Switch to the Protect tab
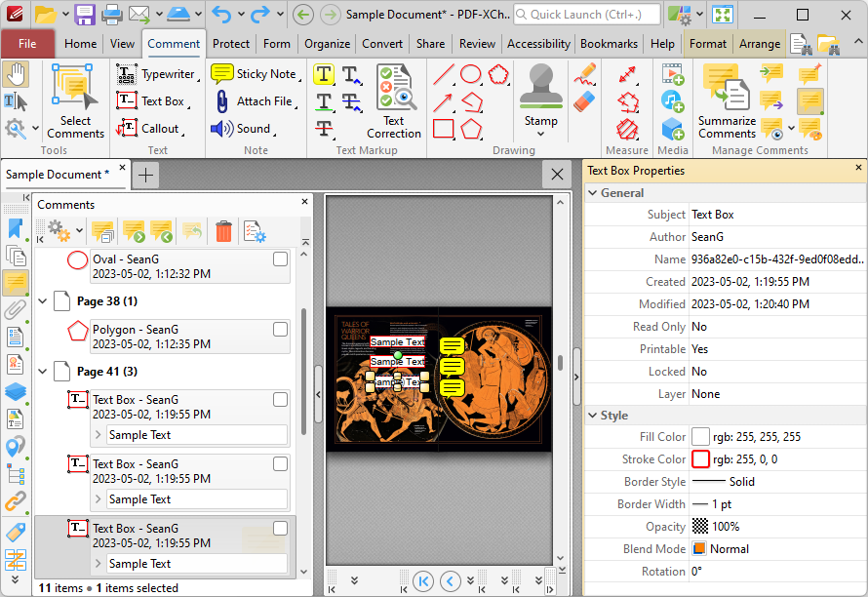 coord(231,44)
